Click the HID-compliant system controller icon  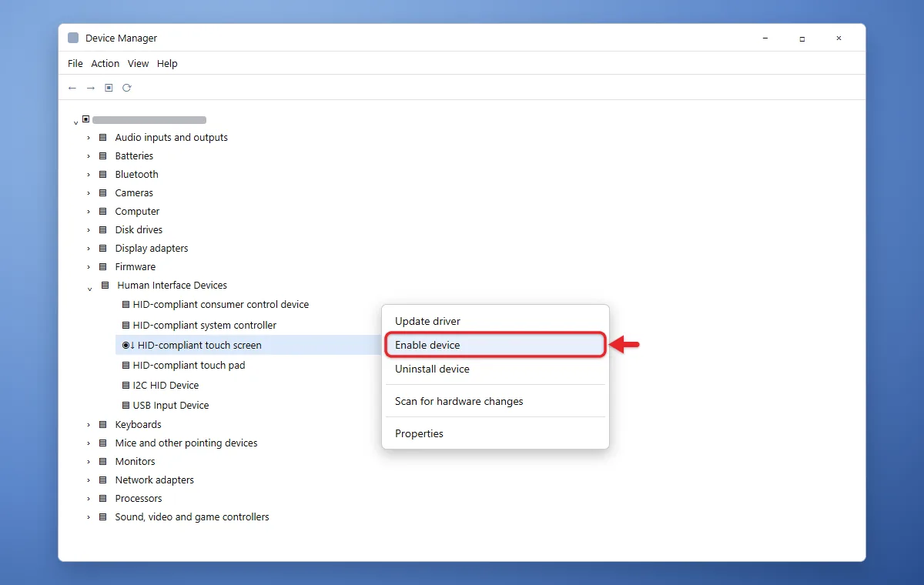(x=126, y=326)
